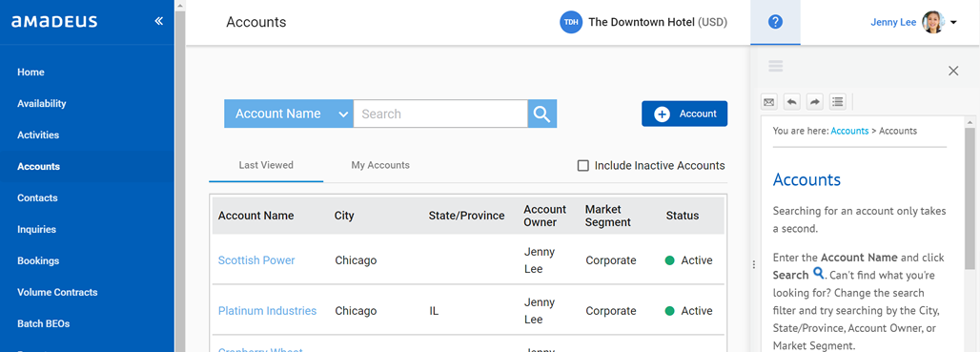Click the Chicago cell in Scottish Power row
The width and height of the screenshot is (980, 352).
click(x=356, y=260)
